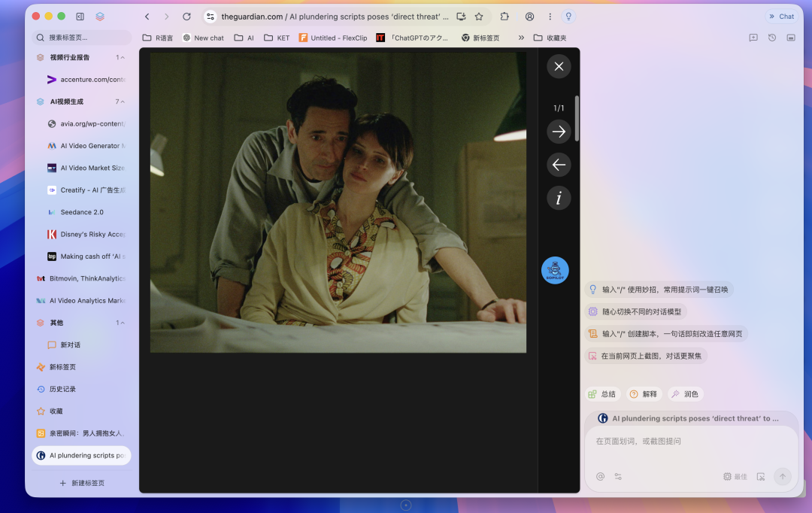Click 新建标签页 to add a tab

click(x=82, y=483)
